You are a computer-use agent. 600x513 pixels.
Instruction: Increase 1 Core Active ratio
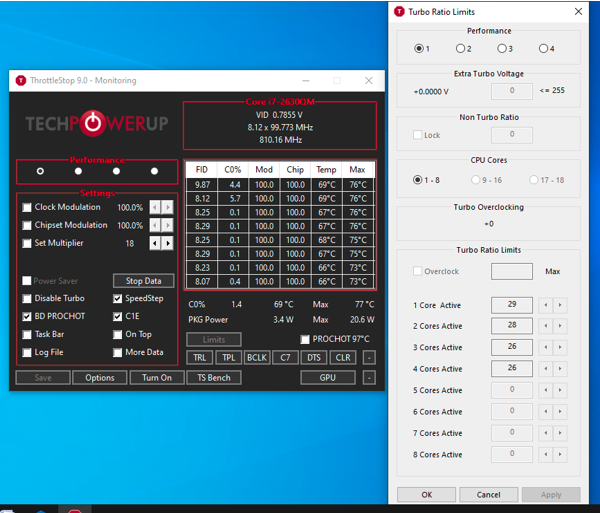click(x=560, y=305)
